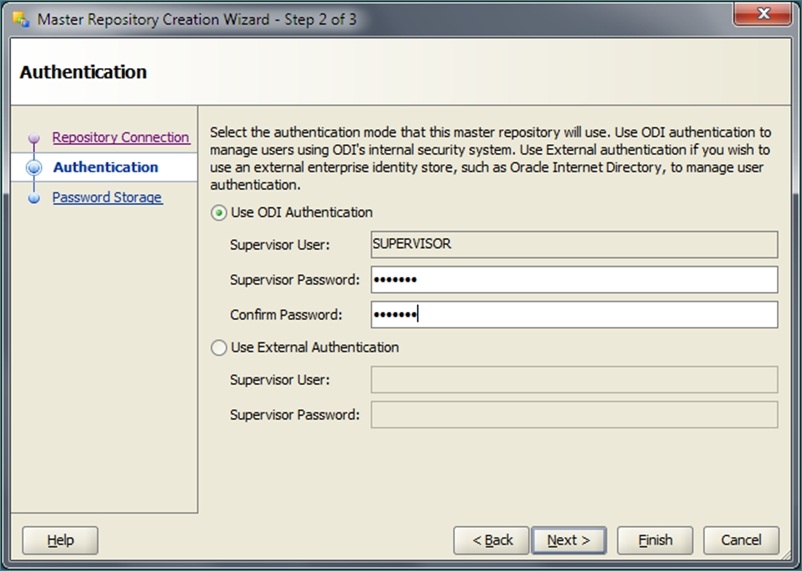Click the Repository Connection step bullet
This screenshot has width=802, height=571.
click(34, 138)
